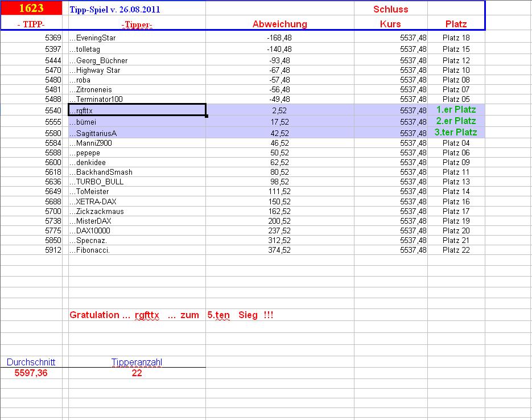Select the 5.ten Sieg !!! text cell

280,315
